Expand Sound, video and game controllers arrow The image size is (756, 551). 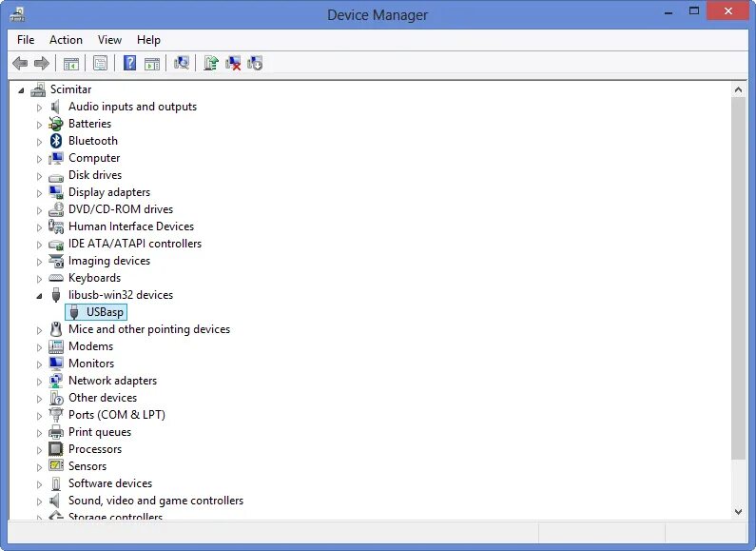39,501
